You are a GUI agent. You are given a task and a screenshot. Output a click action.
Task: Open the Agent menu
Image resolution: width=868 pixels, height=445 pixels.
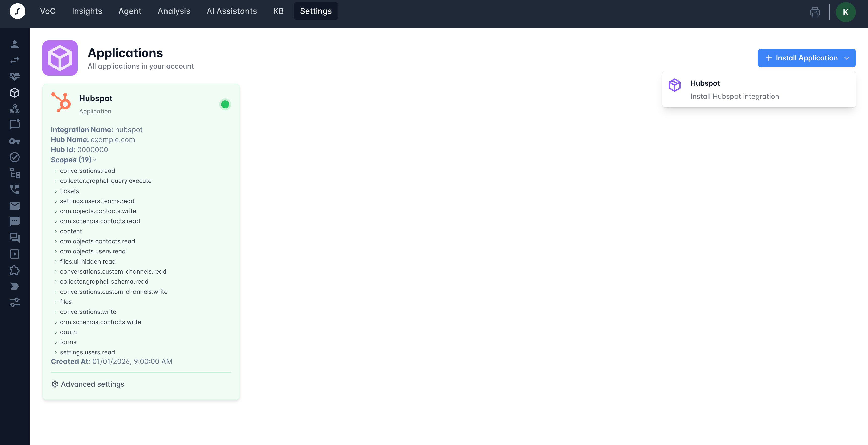coord(130,11)
